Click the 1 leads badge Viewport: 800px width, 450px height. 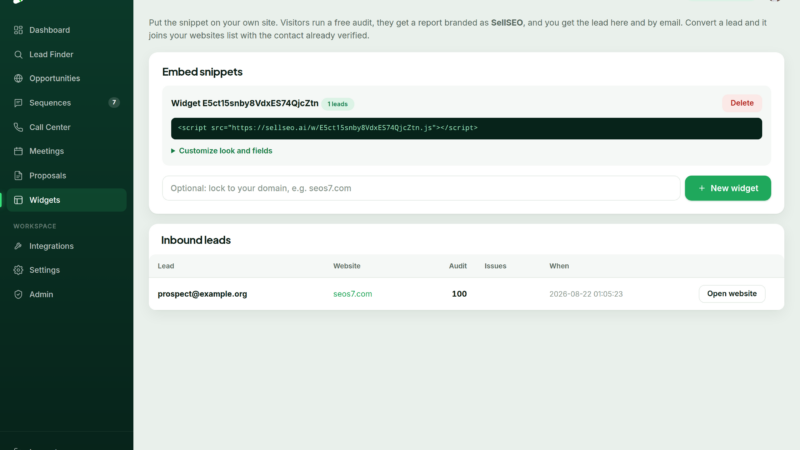(x=337, y=104)
